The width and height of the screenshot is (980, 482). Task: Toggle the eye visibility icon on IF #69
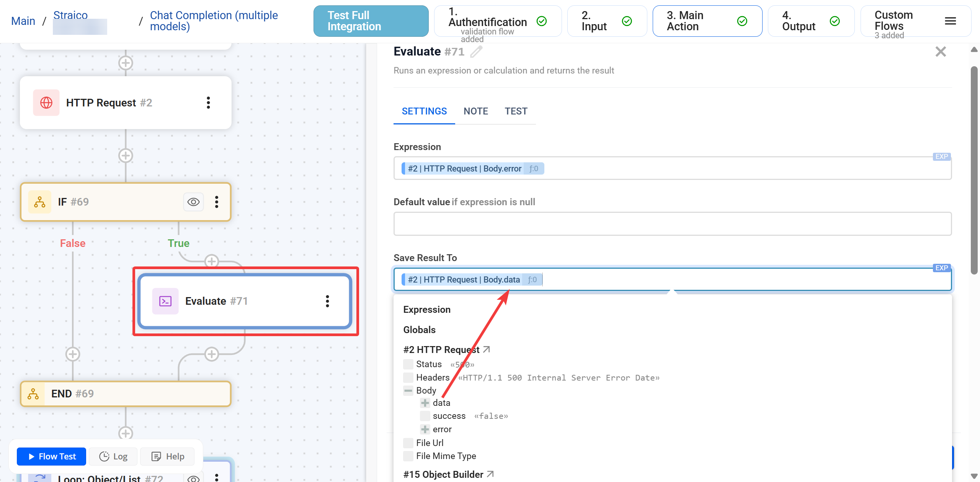[x=193, y=202]
